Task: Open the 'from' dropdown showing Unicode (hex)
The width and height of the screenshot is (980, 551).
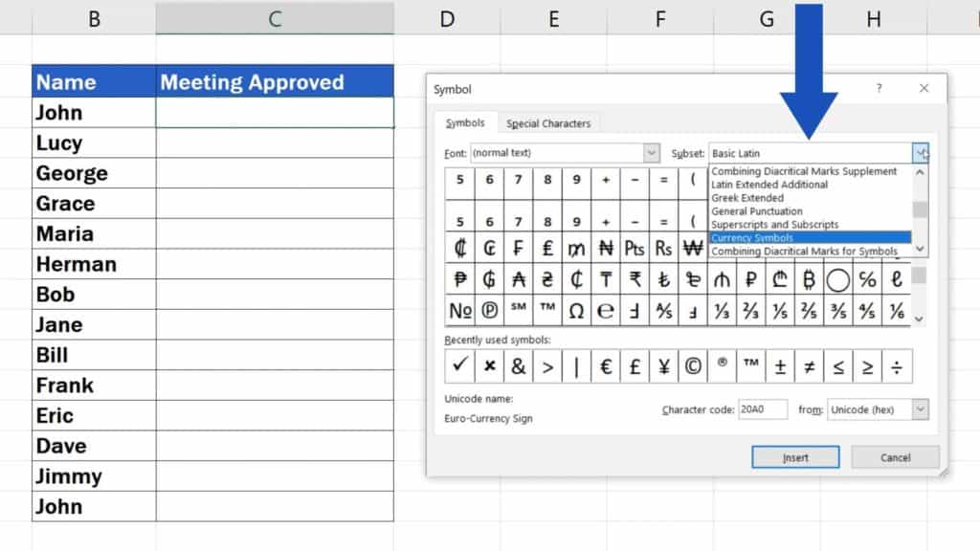Action: pos(918,409)
